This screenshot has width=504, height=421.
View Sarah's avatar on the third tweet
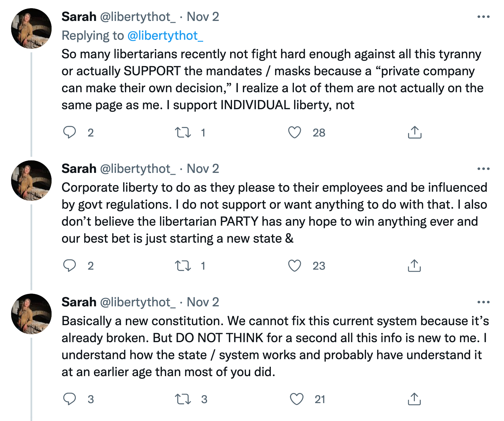coord(31,314)
